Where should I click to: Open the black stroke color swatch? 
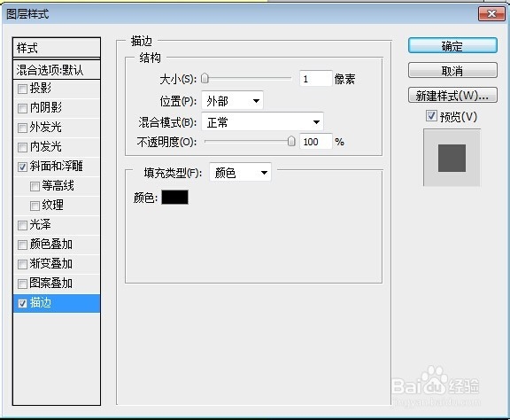[174, 198]
